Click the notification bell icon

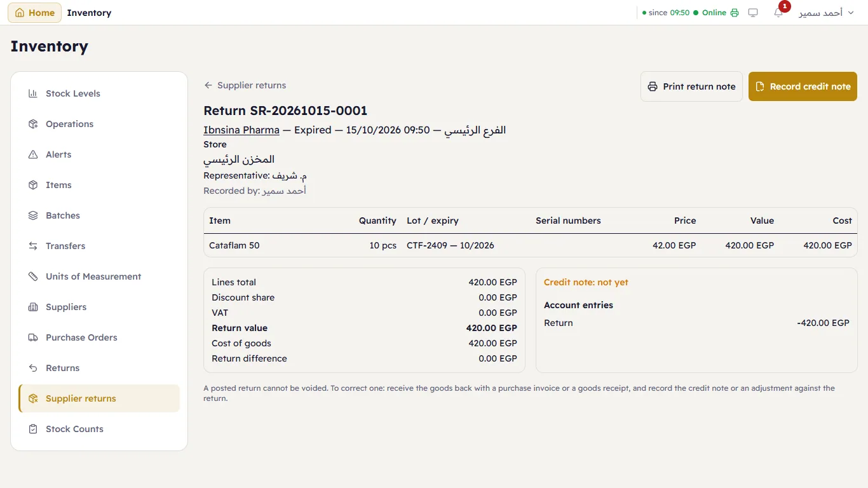click(778, 13)
